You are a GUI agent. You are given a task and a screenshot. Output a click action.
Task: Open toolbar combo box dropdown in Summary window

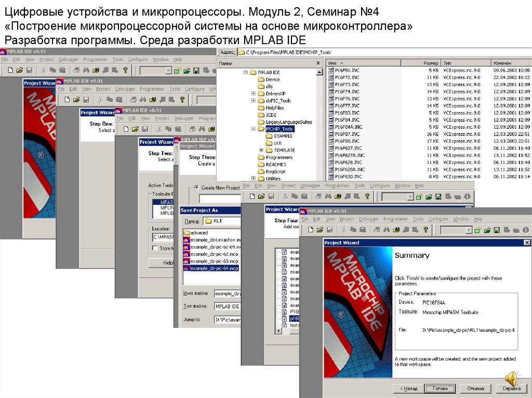469,230
